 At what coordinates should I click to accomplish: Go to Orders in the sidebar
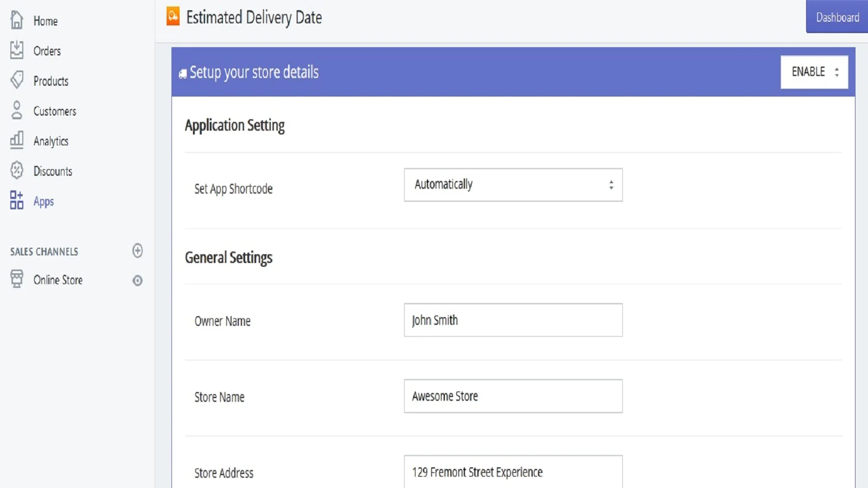(x=47, y=51)
